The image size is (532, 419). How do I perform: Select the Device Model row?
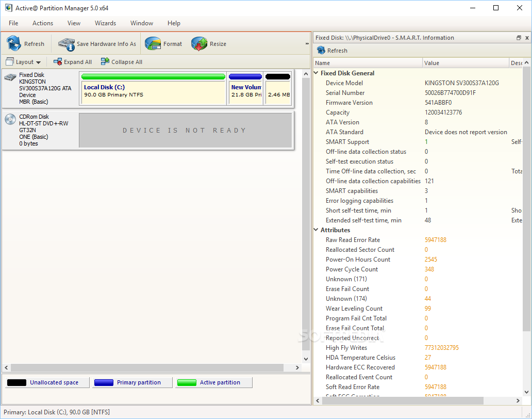418,83
